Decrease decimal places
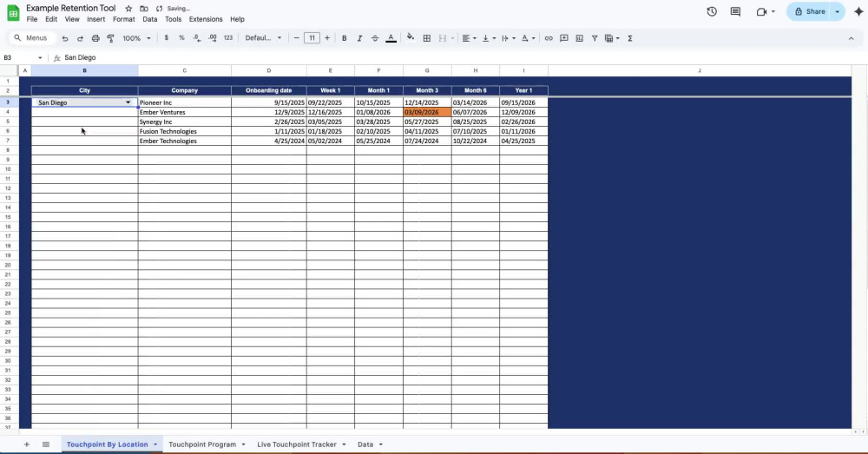868x454 pixels. [x=197, y=38]
